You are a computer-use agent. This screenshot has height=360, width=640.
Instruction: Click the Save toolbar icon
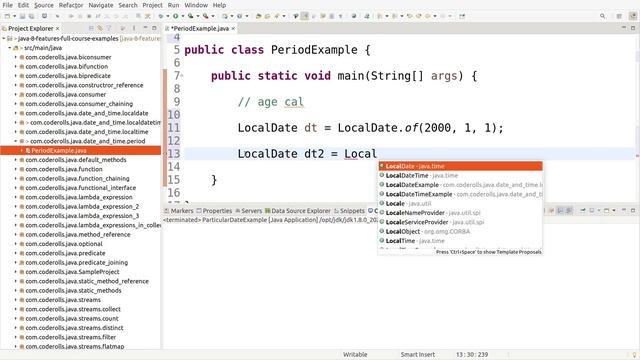pos(22,16)
